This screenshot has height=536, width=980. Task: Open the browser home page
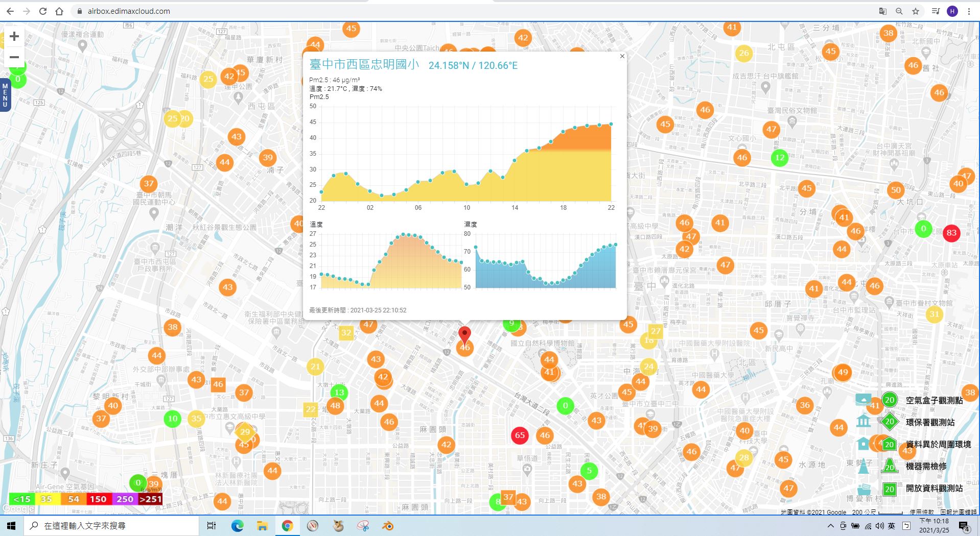pos(59,11)
